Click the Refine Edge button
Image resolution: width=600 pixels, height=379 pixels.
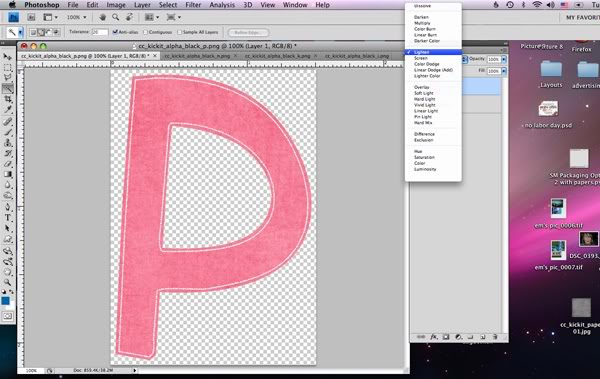(248, 33)
